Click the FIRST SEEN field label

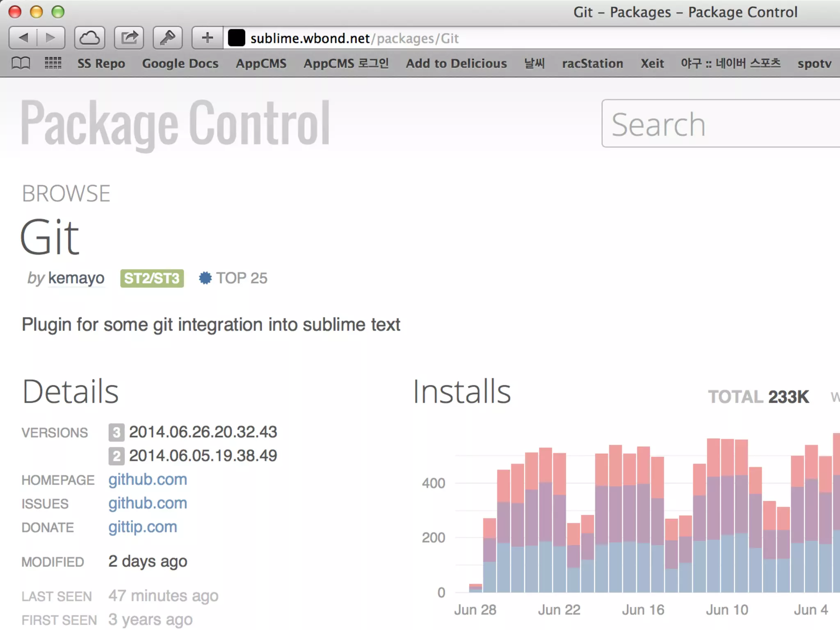coord(59,620)
